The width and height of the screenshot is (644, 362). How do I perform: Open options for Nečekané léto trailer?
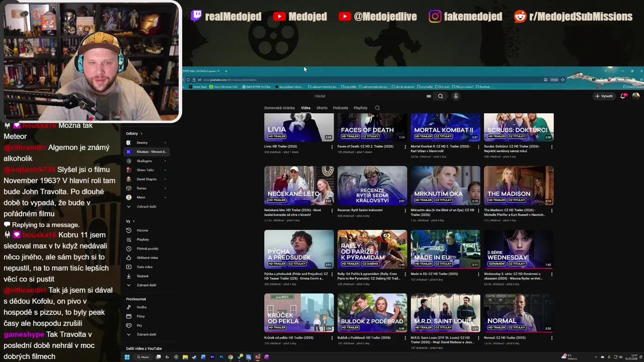[x=332, y=211]
